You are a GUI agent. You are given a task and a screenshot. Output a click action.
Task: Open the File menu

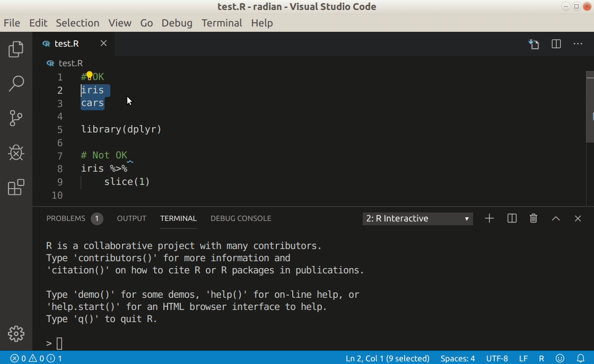click(12, 23)
